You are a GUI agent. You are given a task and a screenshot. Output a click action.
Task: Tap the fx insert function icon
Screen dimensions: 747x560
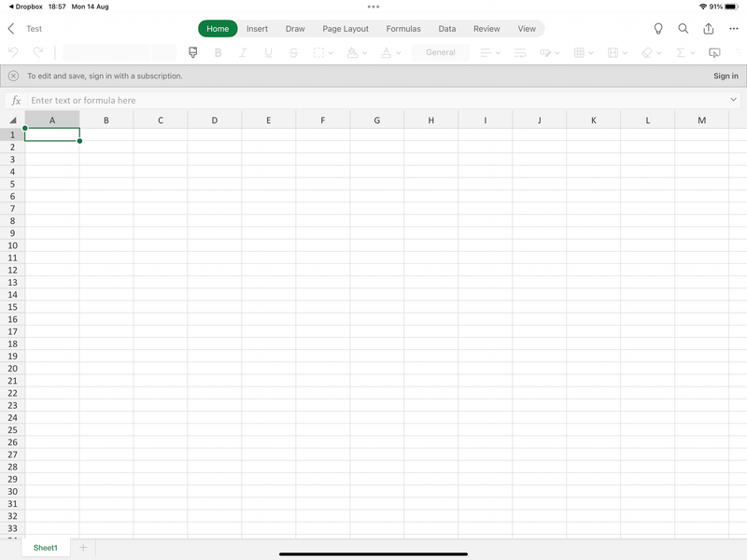point(16,101)
